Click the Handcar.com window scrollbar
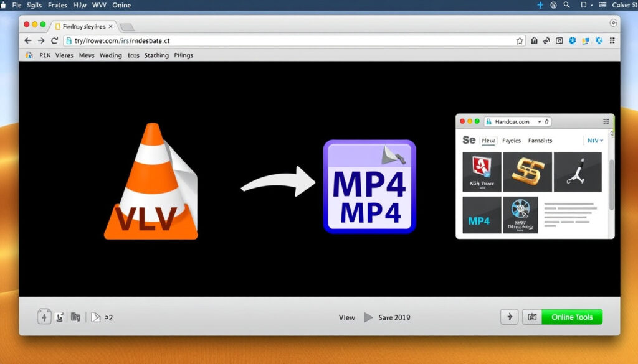 point(611,185)
